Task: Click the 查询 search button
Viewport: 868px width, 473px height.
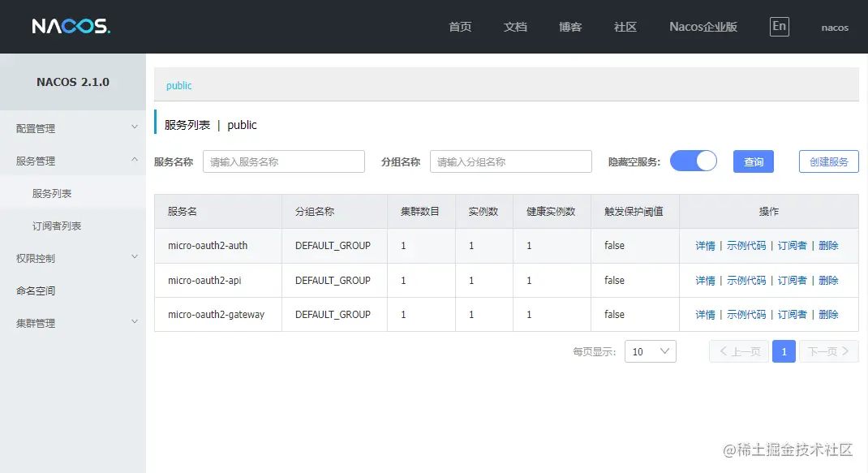Action: coord(753,161)
